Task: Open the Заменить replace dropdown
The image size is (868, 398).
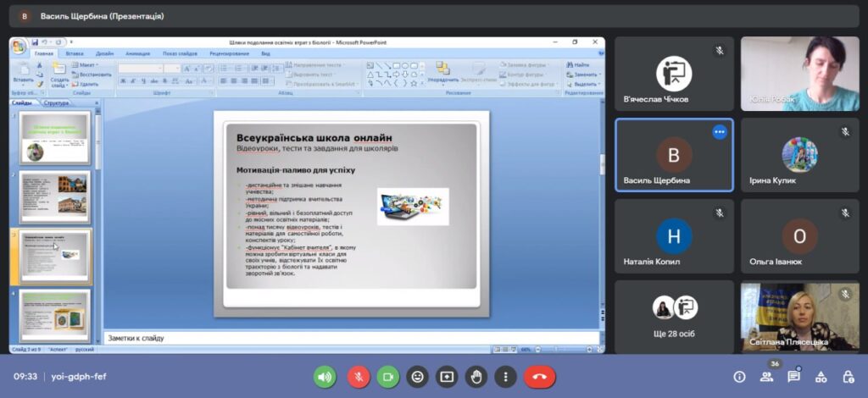Action: coord(583,74)
